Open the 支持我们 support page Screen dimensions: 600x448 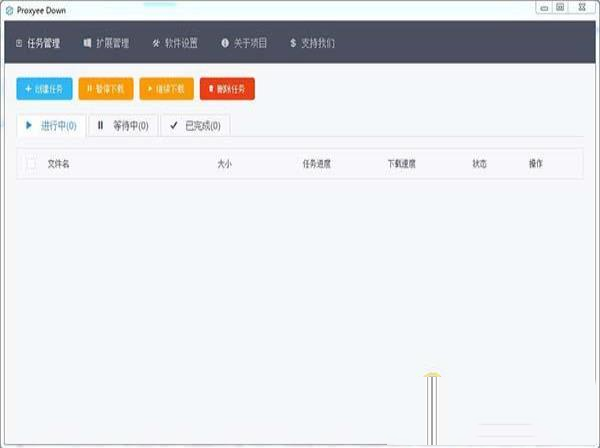pyautogui.click(x=312, y=44)
